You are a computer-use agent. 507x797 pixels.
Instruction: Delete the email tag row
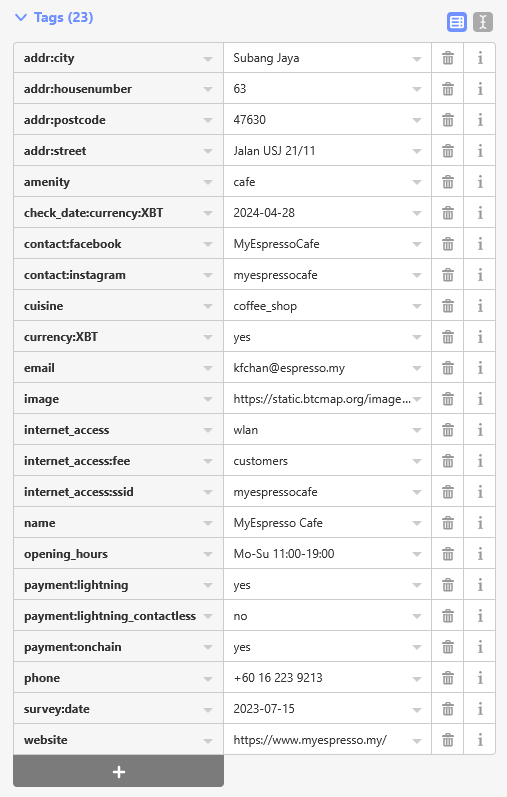(x=448, y=368)
